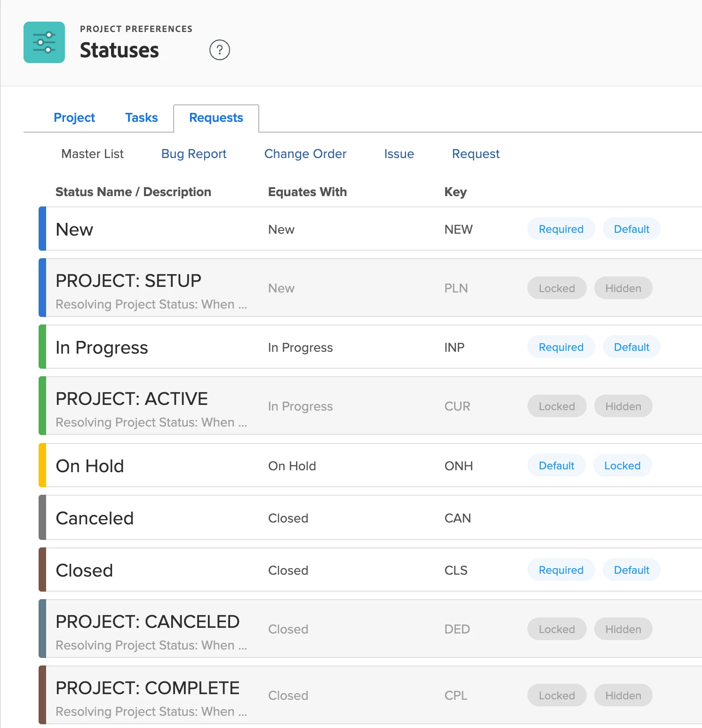Open the Request status list
The image size is (702, 728).
(x=476, y=154)
